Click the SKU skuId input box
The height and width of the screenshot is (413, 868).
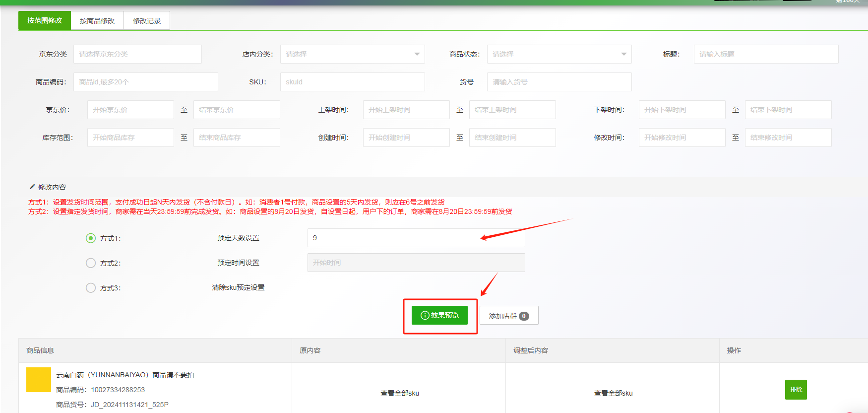[x=352, y=82]
